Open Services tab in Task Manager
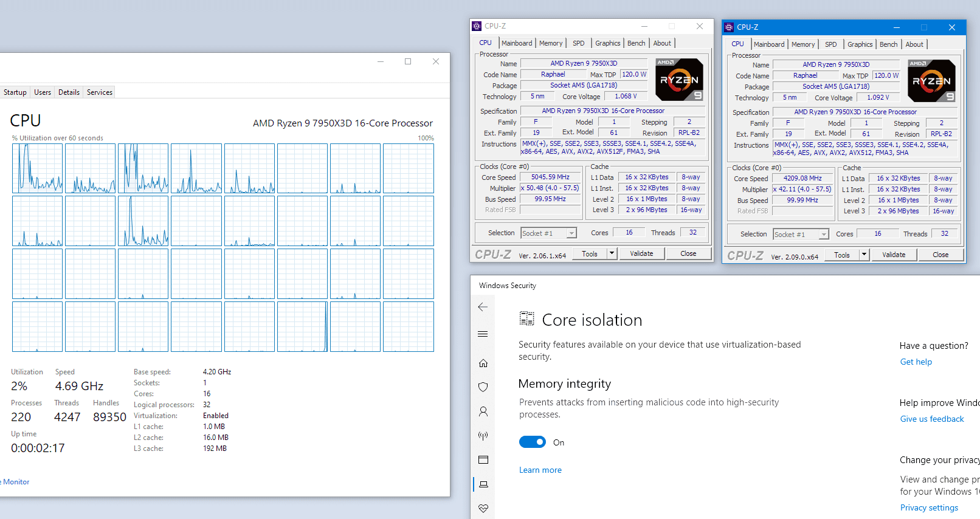The image size is (980, 519). (100, 92)
